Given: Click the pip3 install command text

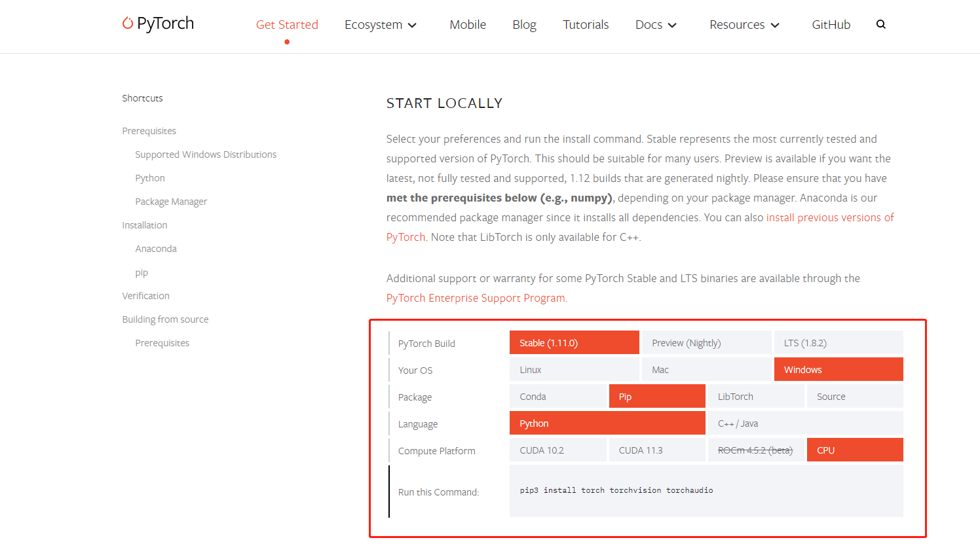Looking at the screenshot, I should coord(616,490).
